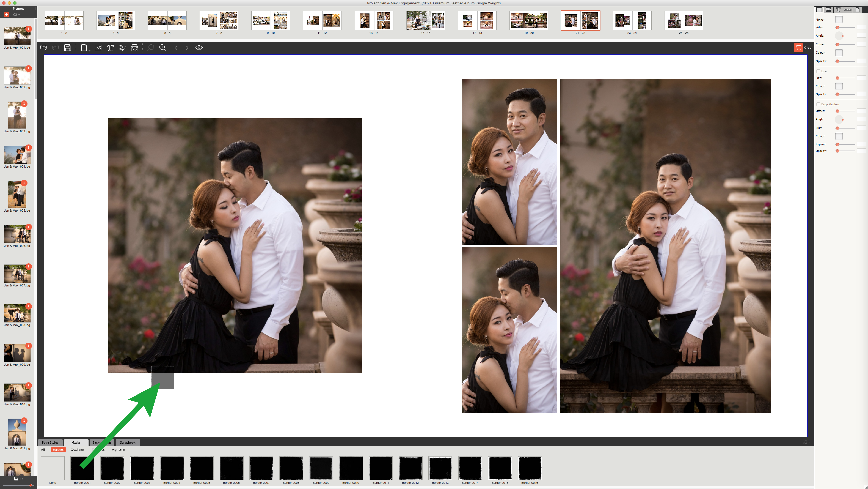The image size is (868, 489).
Task: Go to the previous spread
Action: [176, 48]
